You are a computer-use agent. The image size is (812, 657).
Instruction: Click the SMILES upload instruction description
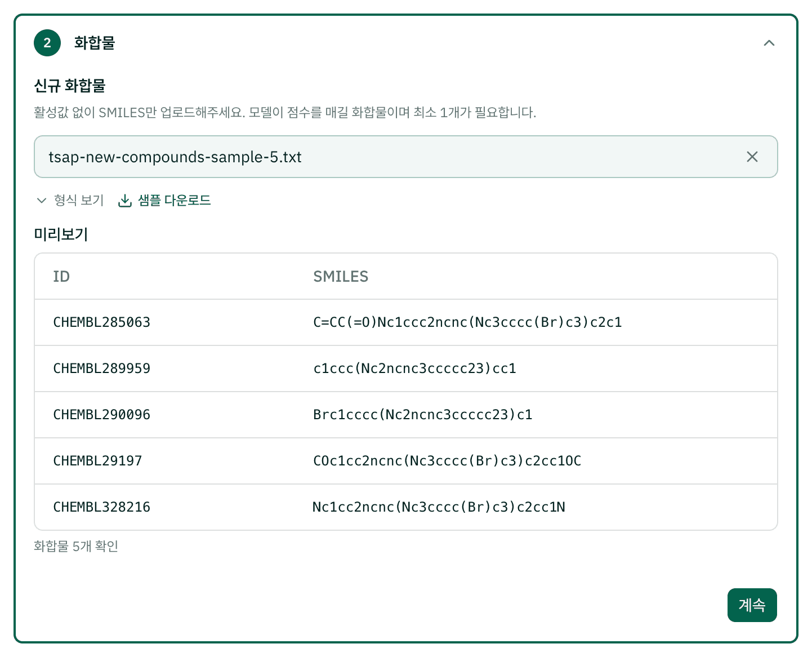[x=285, y=112]
